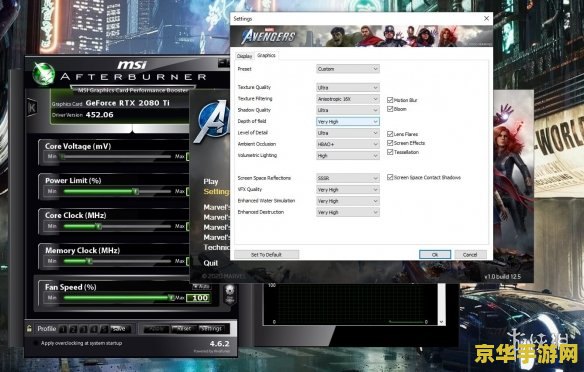Viewport: 584px width, 372px height.
Task: Click the profile lock padlock icon
Action: [29, 328]
